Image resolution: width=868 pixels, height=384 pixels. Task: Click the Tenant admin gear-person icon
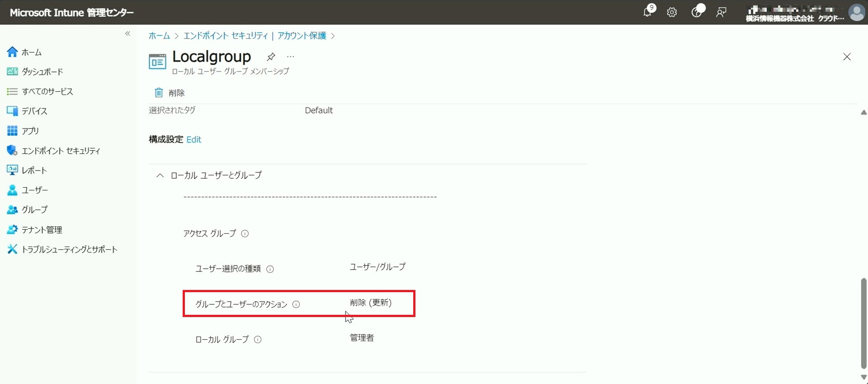(12, 229)
